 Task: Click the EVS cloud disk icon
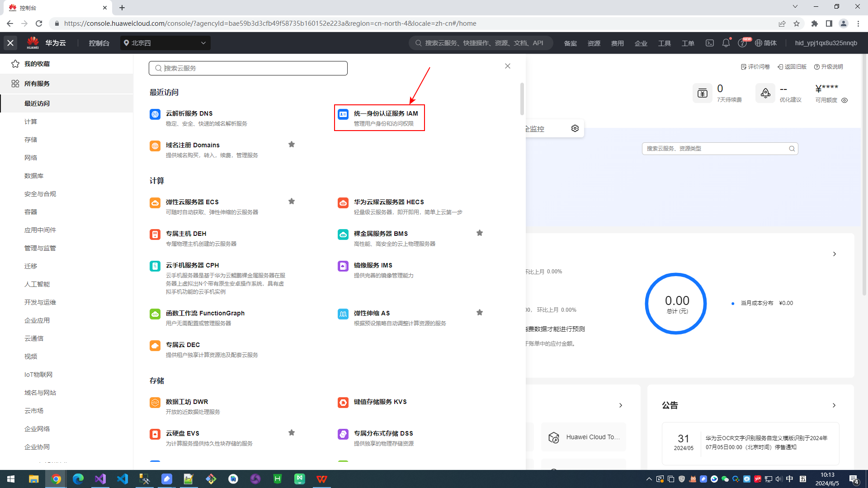pyautogui.click(x=155, y=434)
